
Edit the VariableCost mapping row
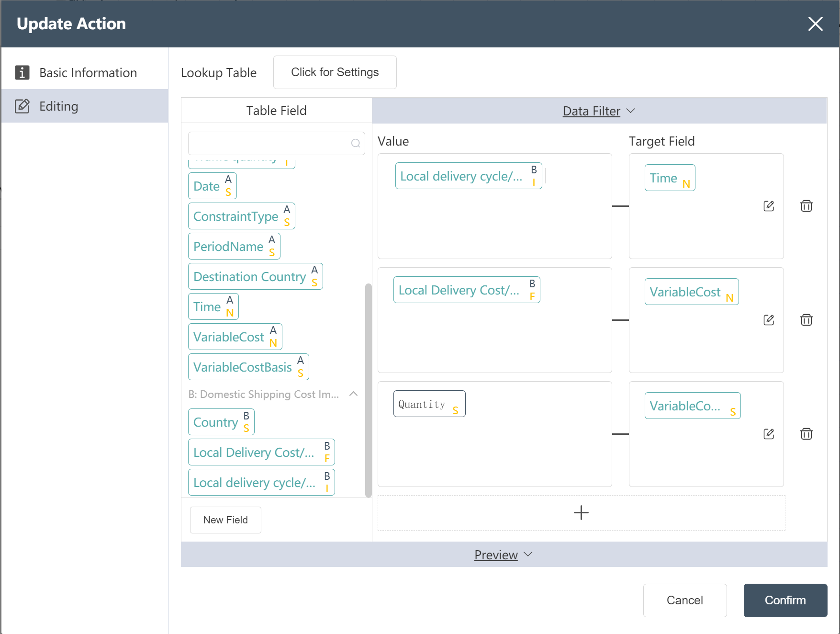(x=769, y=320)
